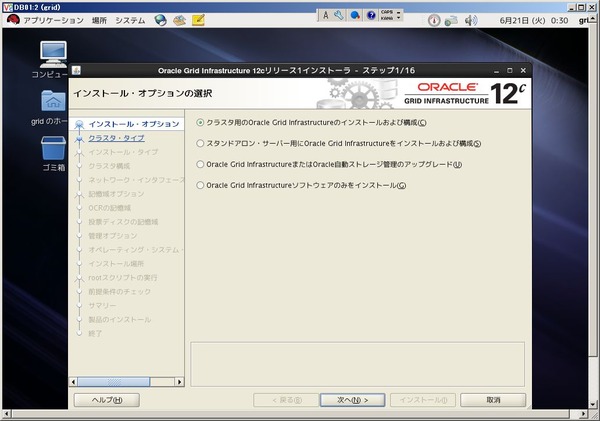Open the VNC help question mark icon
Screen dimensions: 600x421
(x=371, y=15)
